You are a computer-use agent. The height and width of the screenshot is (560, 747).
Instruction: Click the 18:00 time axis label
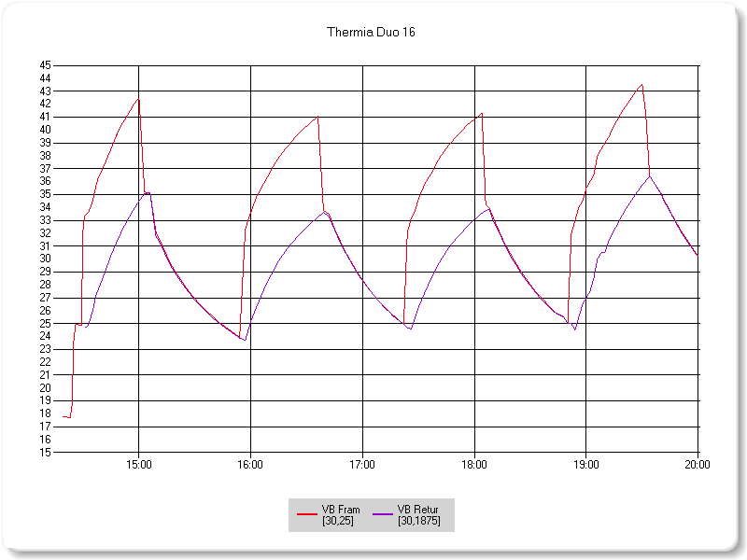click(x=474, y=464)
